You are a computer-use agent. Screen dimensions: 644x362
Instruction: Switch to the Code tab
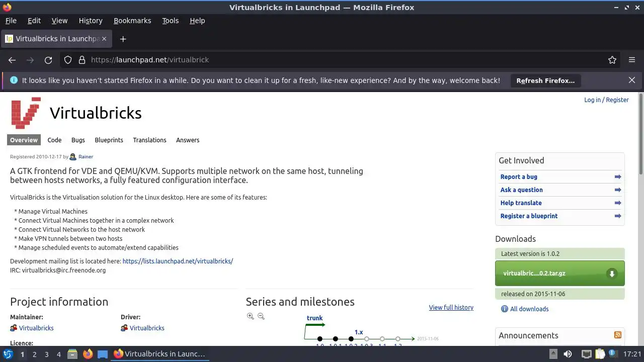click(54, 140)
